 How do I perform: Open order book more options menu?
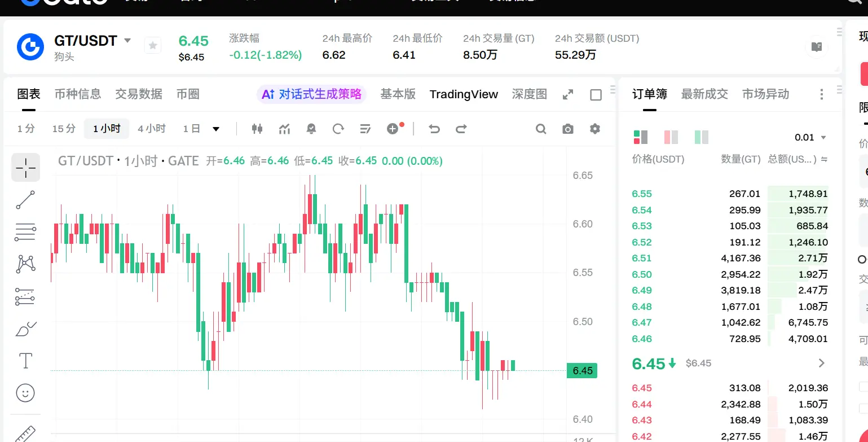coord(822,94)
